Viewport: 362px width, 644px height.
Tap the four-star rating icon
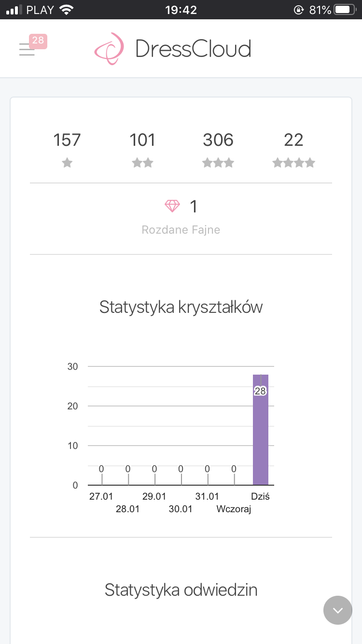click(x=293, y=163)
